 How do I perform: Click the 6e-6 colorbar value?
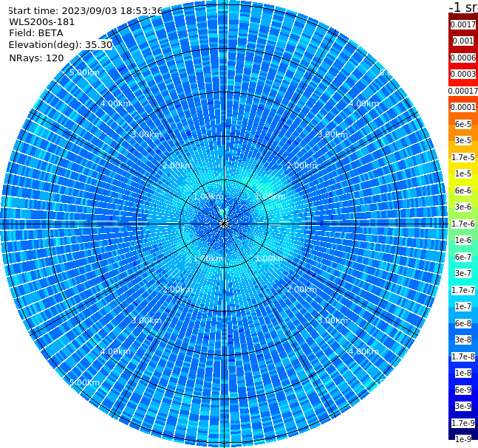coord(463,190)
